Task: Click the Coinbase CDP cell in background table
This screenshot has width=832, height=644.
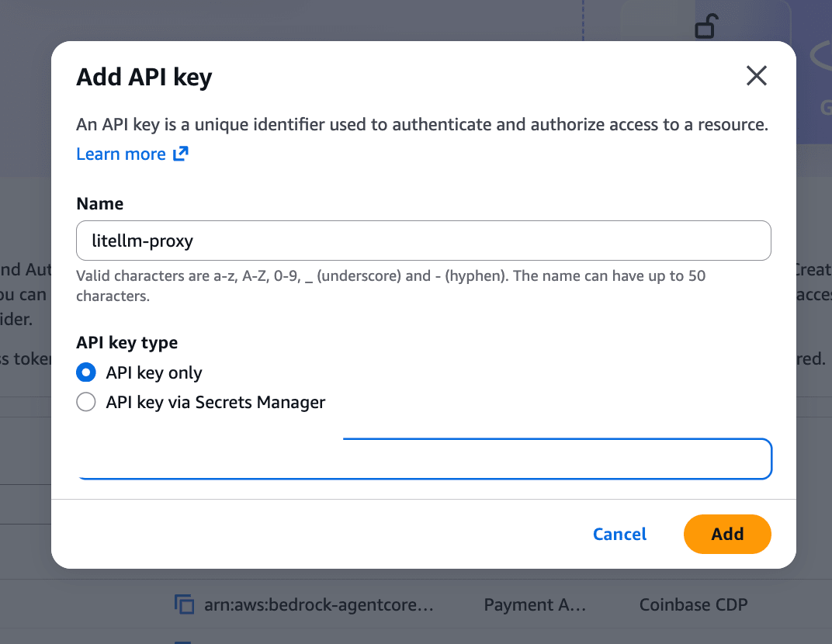Action: (694, 604)
